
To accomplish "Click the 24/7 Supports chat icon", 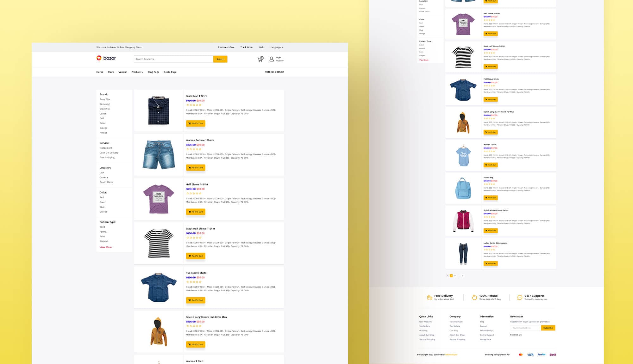I will click(x=520, y=298).
